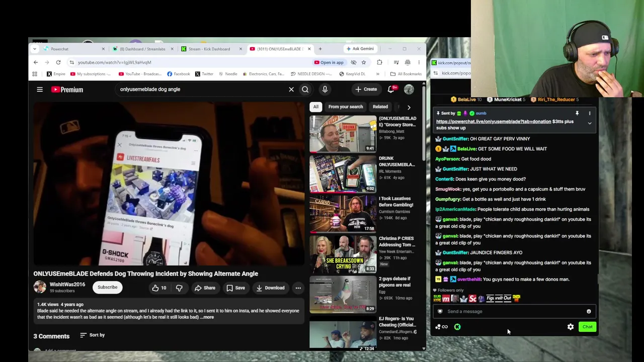Run the search with the magnifier button
Screen dimensions: 644x362
click(x=305, y=89)
